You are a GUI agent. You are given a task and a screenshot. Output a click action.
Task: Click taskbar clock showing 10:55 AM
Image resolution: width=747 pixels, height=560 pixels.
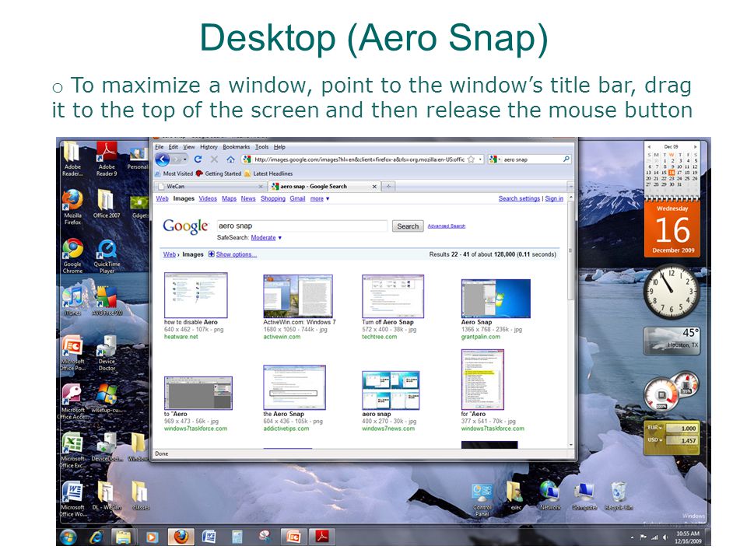point(688,537)
